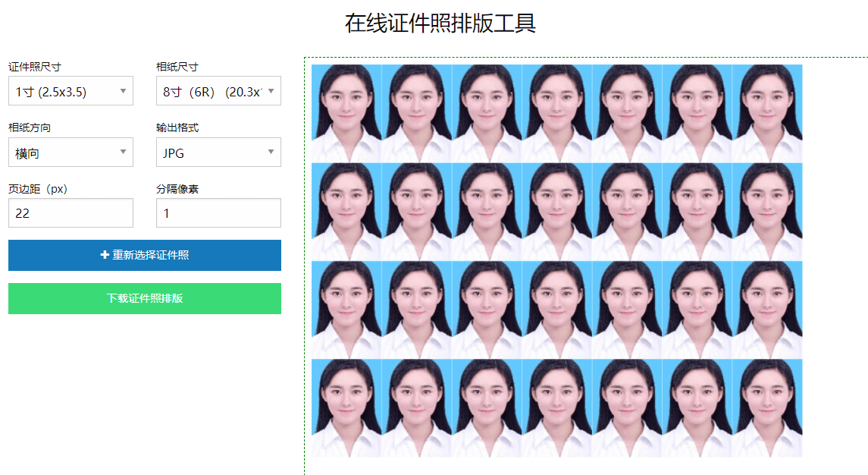Click the 下载证件照排版 green download button
This screenshot has width=868, height=475.
pos(144,298)
